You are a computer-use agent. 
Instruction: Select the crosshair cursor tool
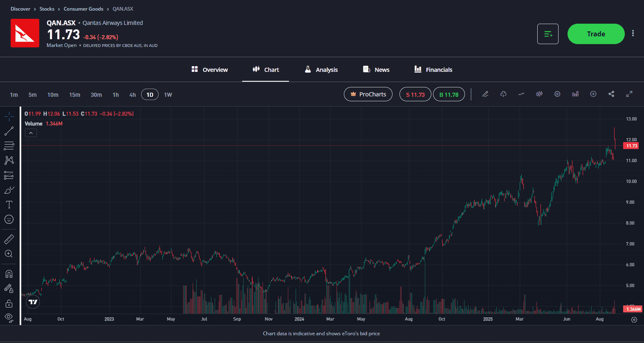click(x=9, y=117)
